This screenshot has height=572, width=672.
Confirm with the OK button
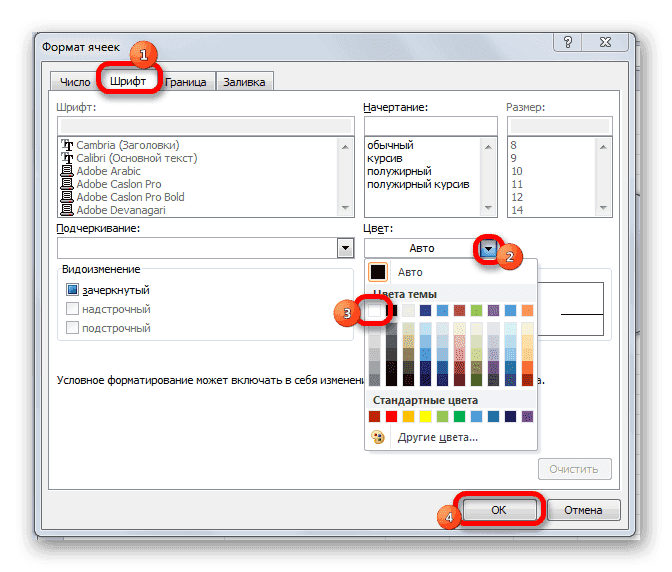499,510
